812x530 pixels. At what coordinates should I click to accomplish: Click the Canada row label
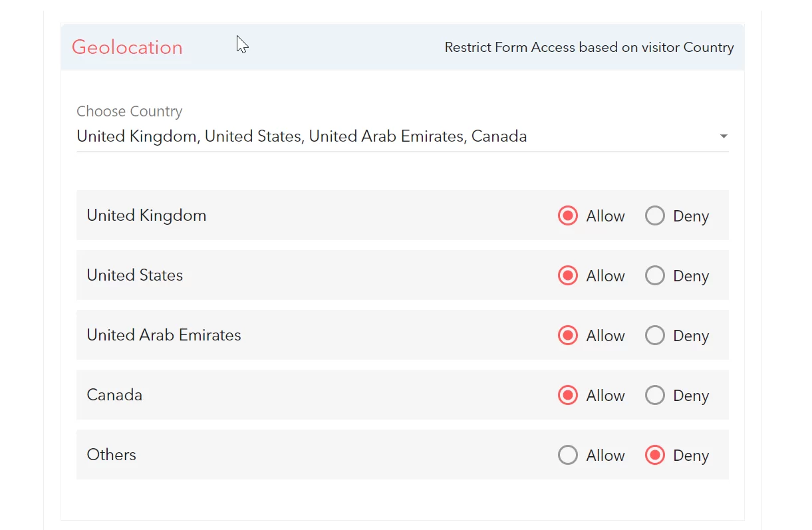114,395
